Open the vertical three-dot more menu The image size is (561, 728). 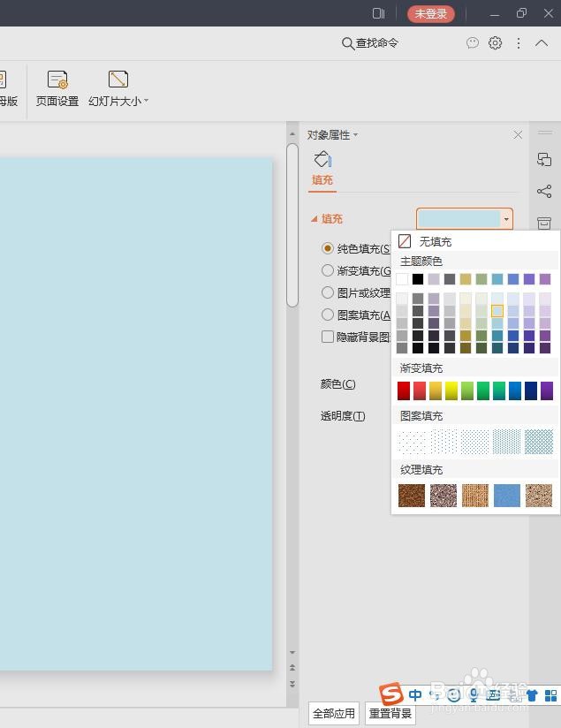pos(519,43)
